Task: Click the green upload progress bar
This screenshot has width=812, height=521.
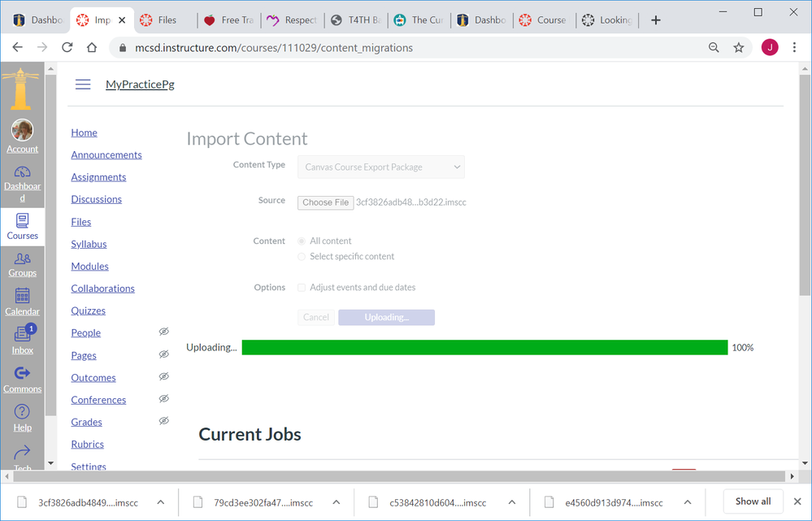Action: coord(484,348)
